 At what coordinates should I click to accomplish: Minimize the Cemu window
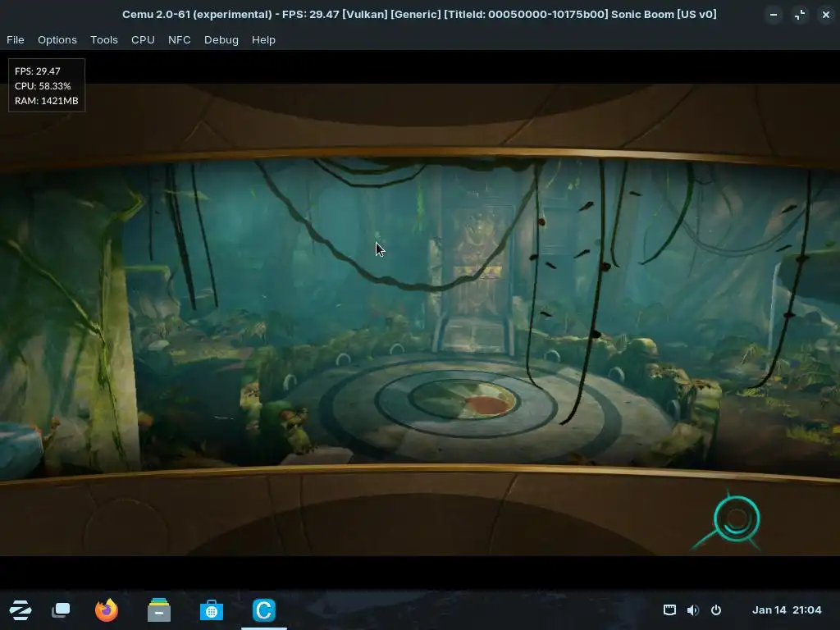773,15
